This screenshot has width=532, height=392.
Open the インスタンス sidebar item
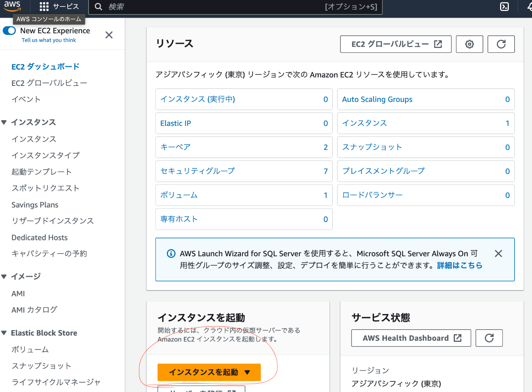click(x=34, y=139)
